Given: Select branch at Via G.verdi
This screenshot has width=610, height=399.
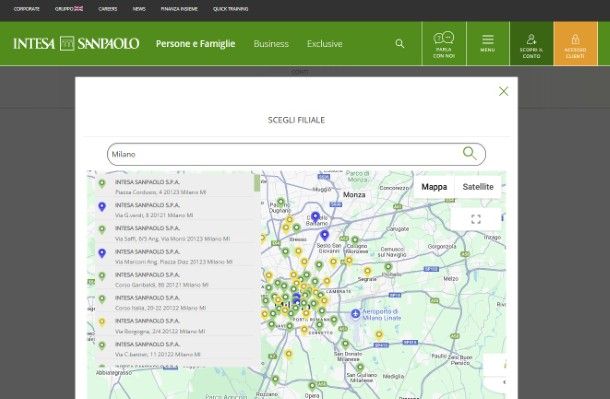Looking at the screenshot, I should click(x=175, y=210).
